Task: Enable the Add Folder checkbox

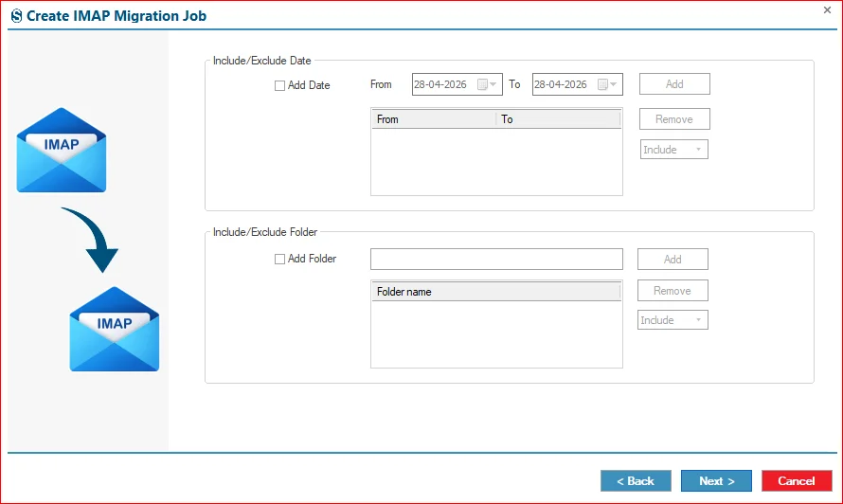Action: 279,260
